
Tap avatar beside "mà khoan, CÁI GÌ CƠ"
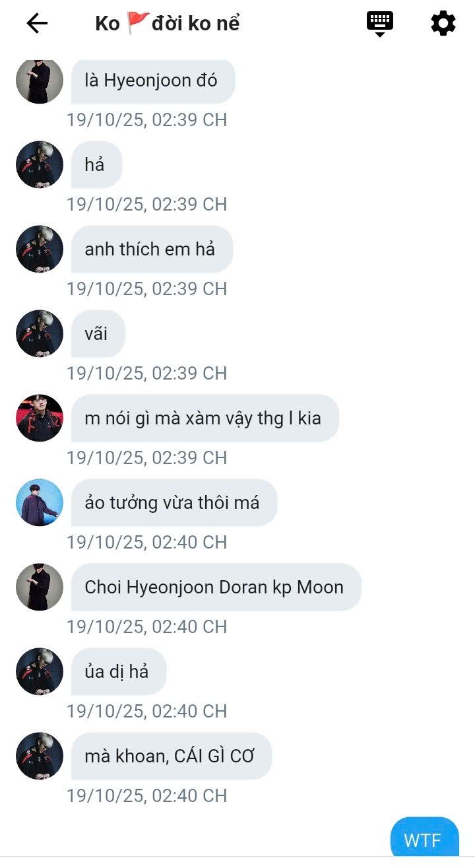40,756
